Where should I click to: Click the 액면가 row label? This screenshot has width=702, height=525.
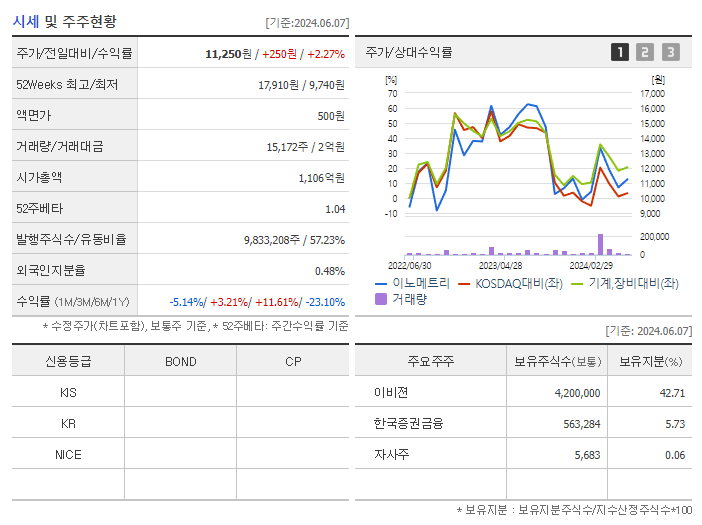coord(34,115)
